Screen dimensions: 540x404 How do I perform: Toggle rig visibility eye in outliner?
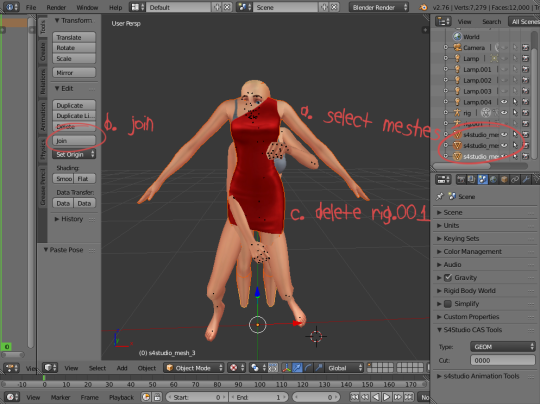point(504,113)
